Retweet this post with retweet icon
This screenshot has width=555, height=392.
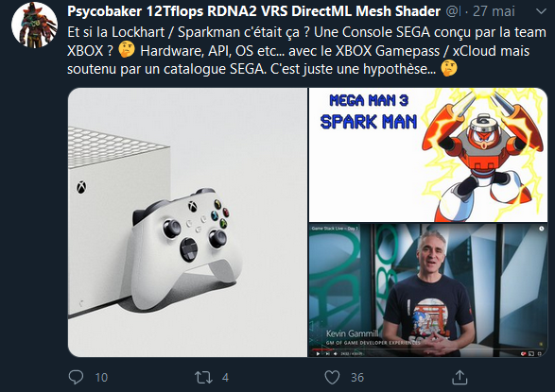tap(203, 378)
